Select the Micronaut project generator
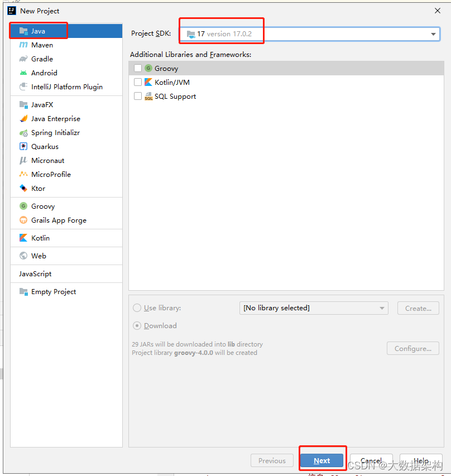Image resolution: width=451 pixels, height=476 pixels. [66, 161]
